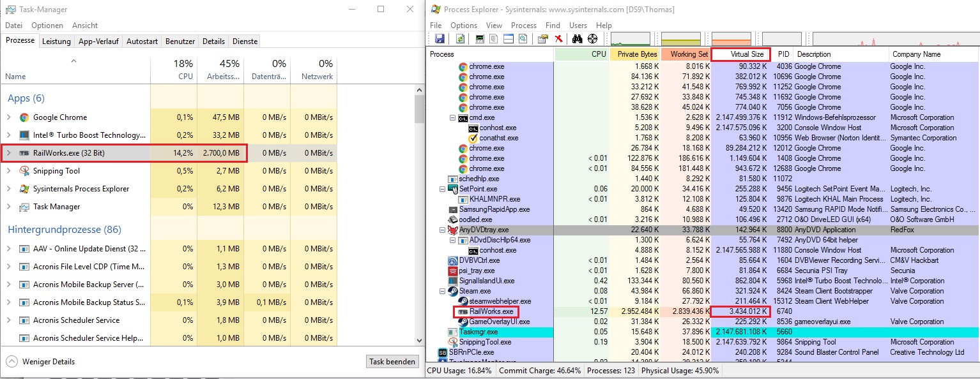The image size is (980, 379).
Task: Expand the Google Chrome app group
Action: coord(8,117)
